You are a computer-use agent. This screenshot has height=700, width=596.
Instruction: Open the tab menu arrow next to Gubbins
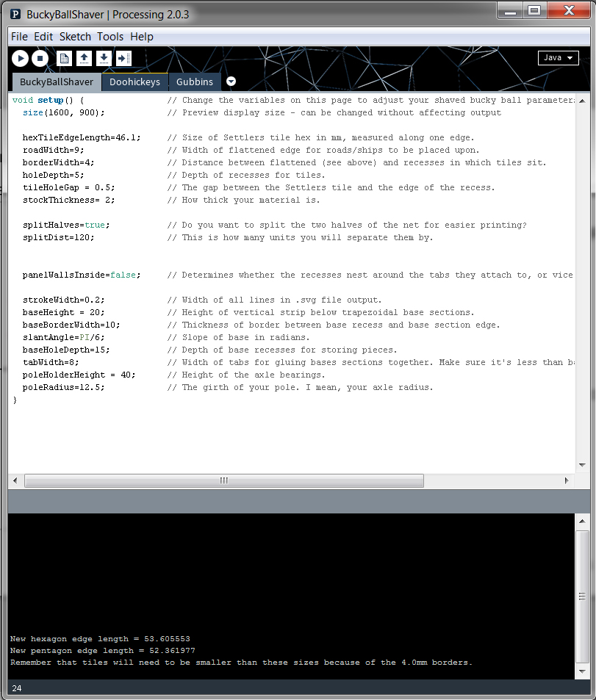231,82
